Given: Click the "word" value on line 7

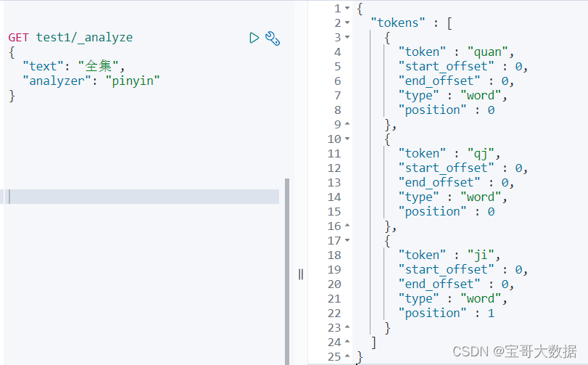Looking at the screenshot, I should (481, 96).
